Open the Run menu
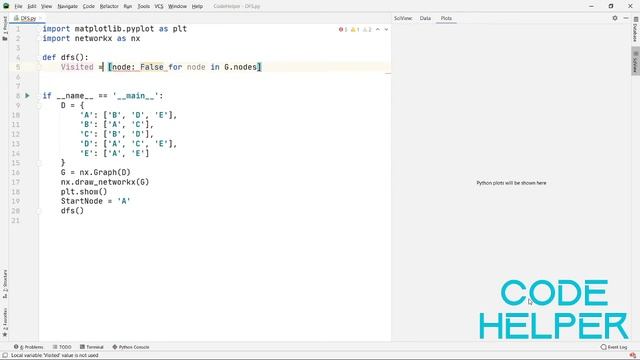This screenshot has height=360, width=640. point(127,7)
